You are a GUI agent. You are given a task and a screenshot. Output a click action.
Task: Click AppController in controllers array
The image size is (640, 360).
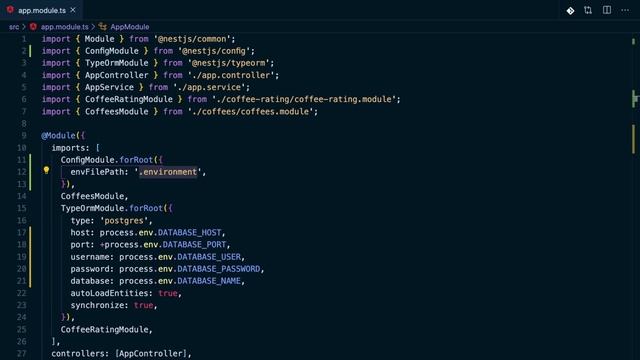click(x=151, y=353)
